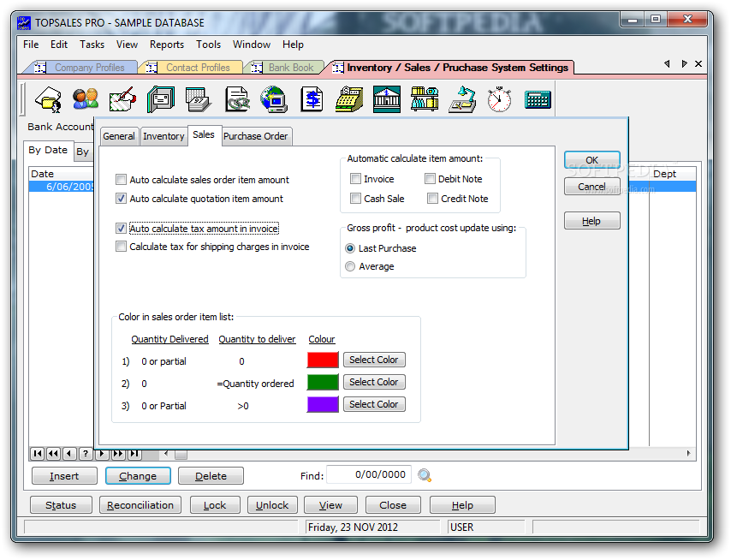
Task: Click the Unlock button
Action: tap(272, 505)
